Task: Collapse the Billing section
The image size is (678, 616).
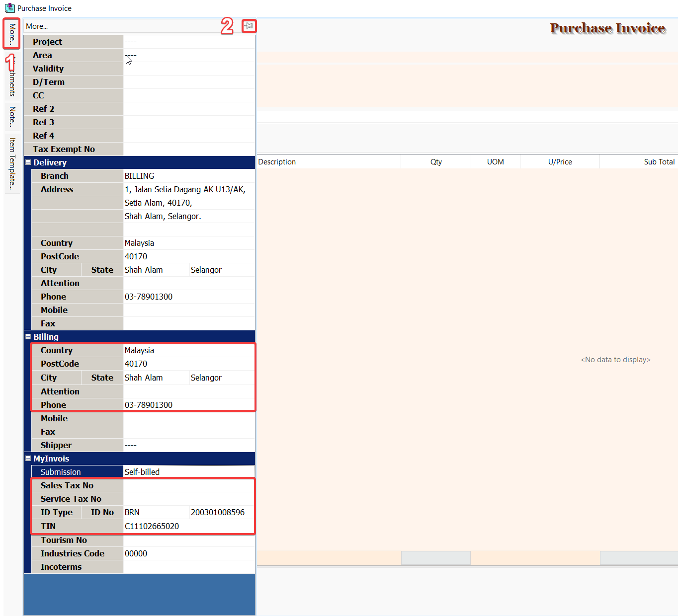Action: point(28,337)
